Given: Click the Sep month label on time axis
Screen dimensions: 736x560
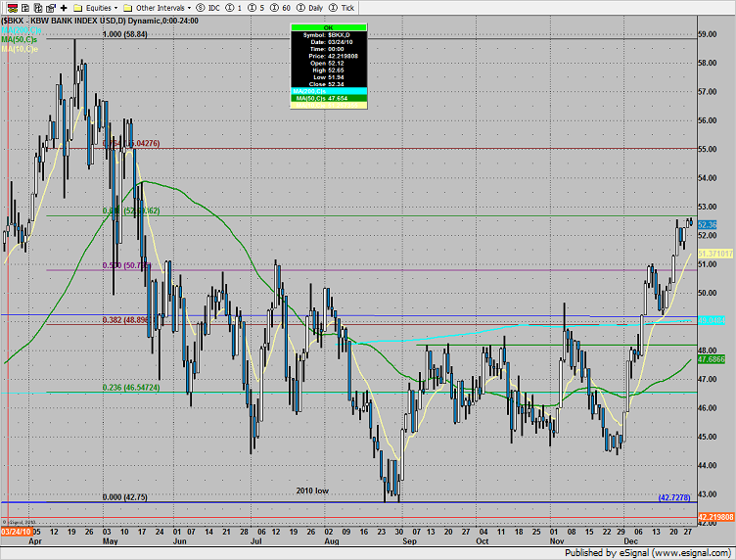Looking at the screenshot, I should (x=409, y=541).
